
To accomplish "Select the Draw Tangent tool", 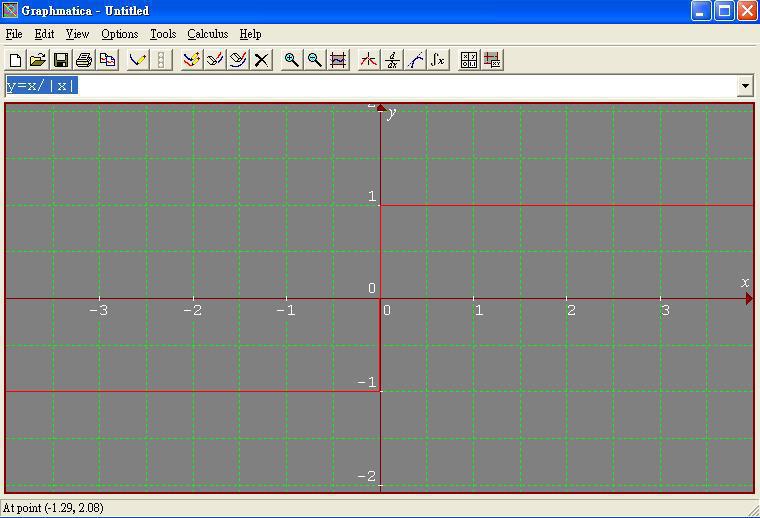I will click(415, 60).
